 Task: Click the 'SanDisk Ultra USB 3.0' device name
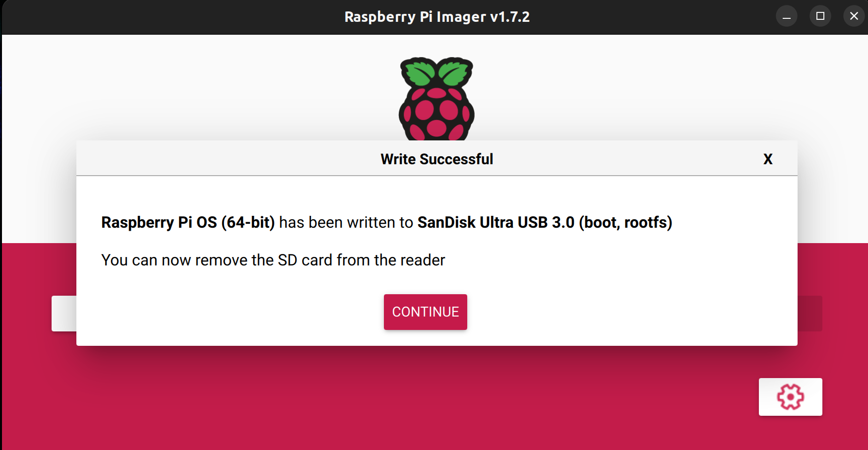pos(496,222)
